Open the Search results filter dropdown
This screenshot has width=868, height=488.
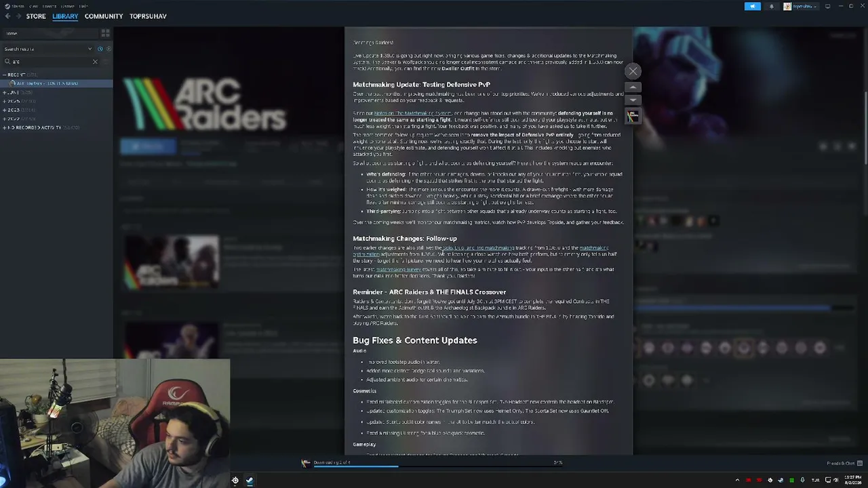pos(47,49)
